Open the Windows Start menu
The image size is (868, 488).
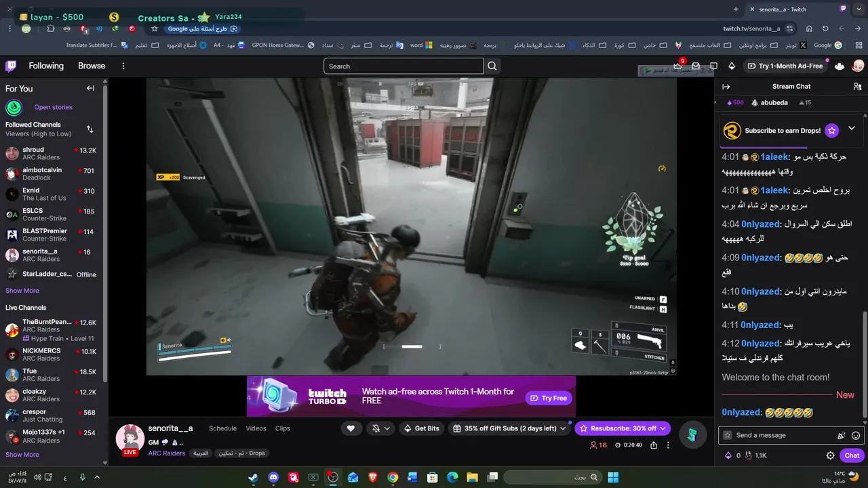pos(613,477)
